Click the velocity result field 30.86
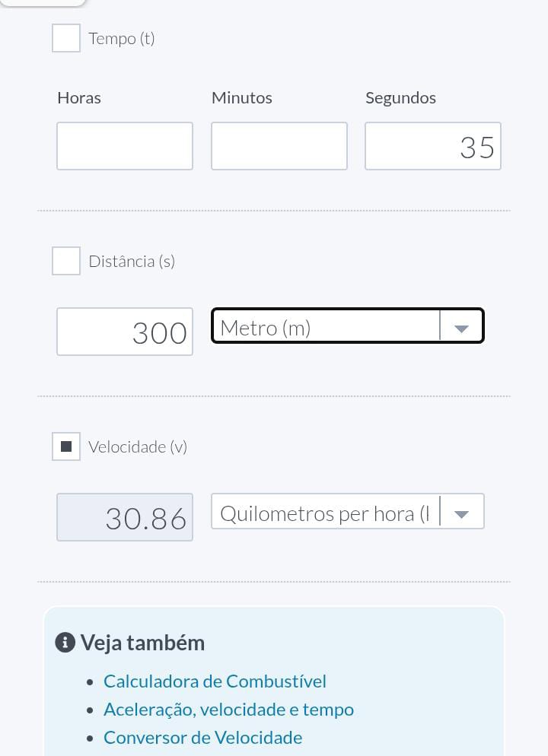This screenshot has width=548, height=756. [125, 517]
